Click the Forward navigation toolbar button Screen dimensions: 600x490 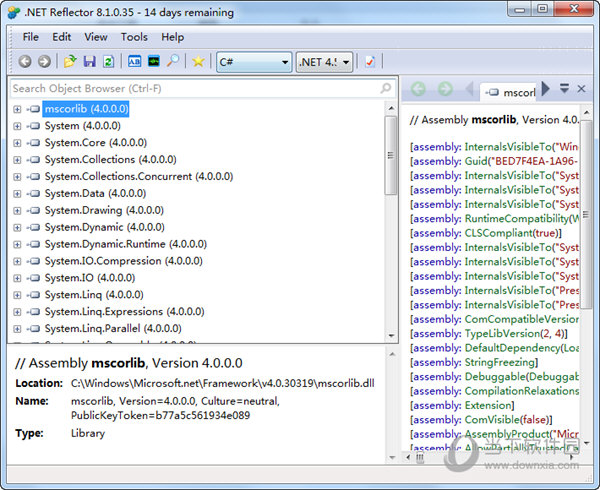44,61
